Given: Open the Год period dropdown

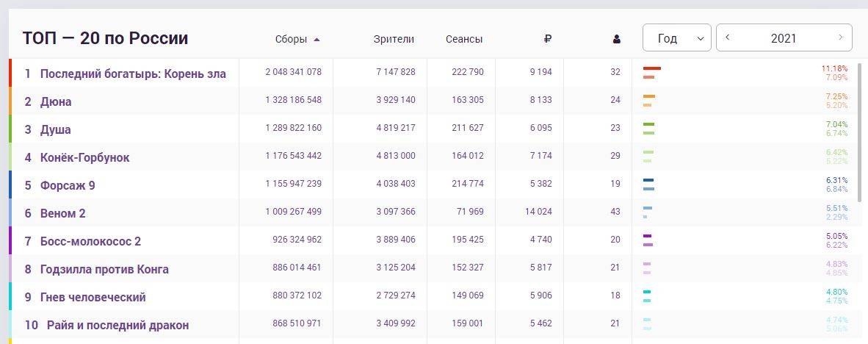Looking at the screenshot, I should point(677,37).
